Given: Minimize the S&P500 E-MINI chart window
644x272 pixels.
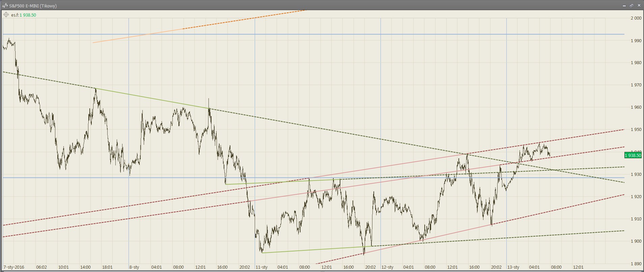Looking at the screenshot, I should 624,6.
